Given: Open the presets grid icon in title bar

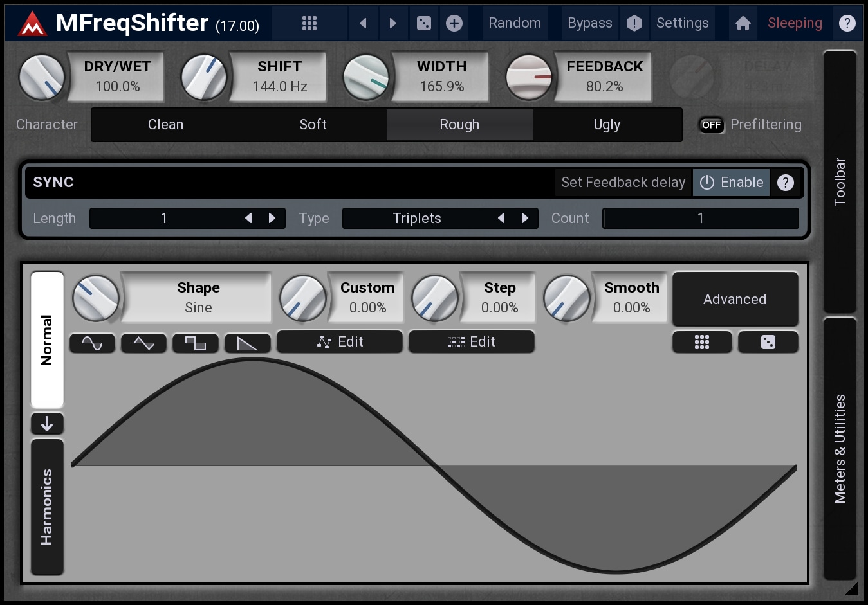Looking at the screenshot, I should [309, 24].
